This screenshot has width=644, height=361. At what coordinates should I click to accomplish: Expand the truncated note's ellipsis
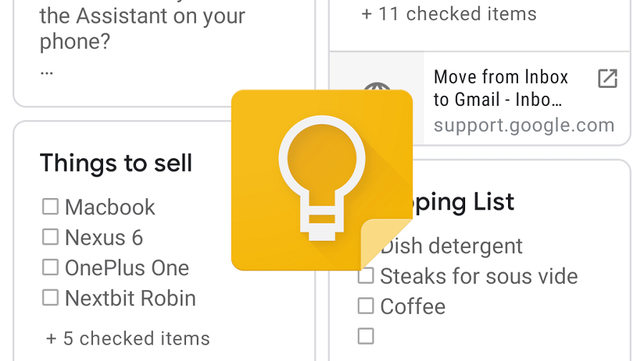pyautogui.click(x=47, y=71)
